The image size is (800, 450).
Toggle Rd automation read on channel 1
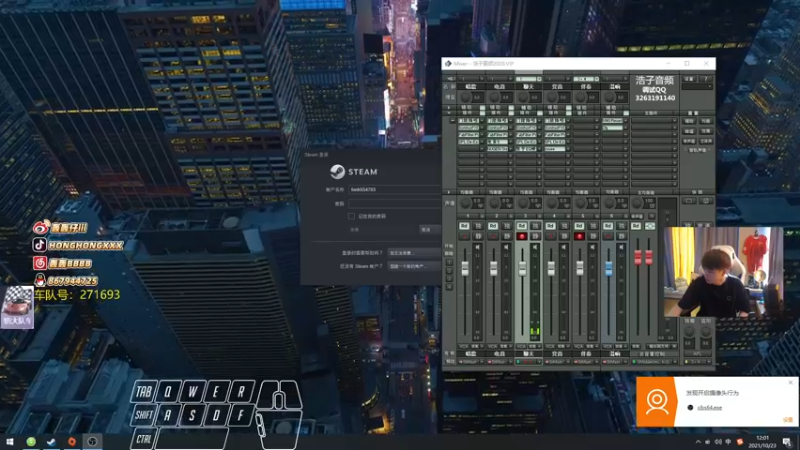[x=464, y=226]
